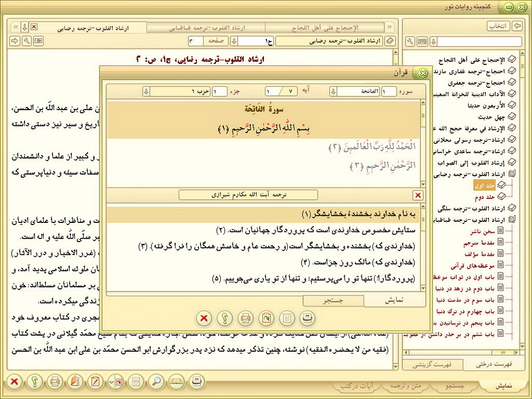This screenshot has width=532, height=399.
Task: Click the wrench settings icon in document toolbar
Action: pos(27,41)
